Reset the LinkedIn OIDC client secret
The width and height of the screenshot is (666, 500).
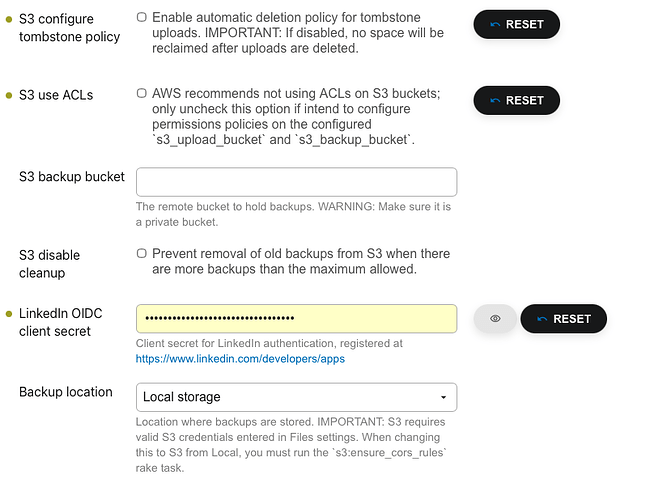(x=564, y=319)
